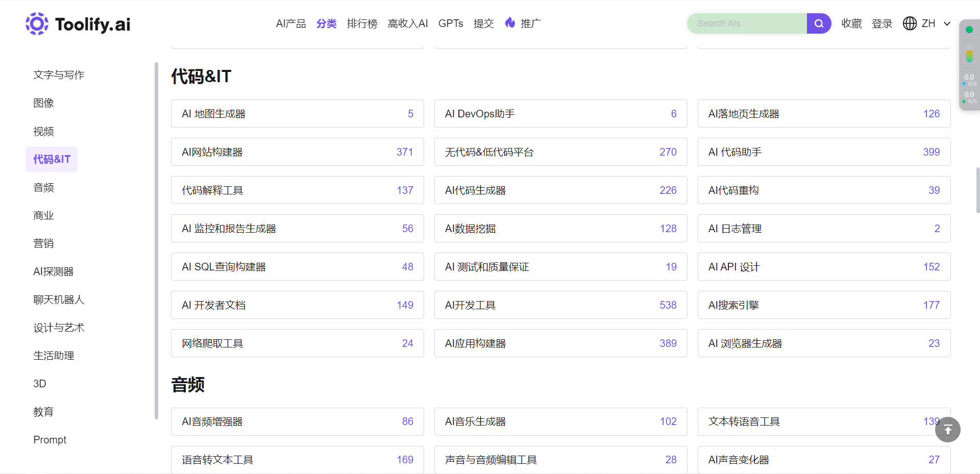Viewport: 980px width, 474px height.
Task: Click the purple search magnifier button
Action: coord(819,23)
